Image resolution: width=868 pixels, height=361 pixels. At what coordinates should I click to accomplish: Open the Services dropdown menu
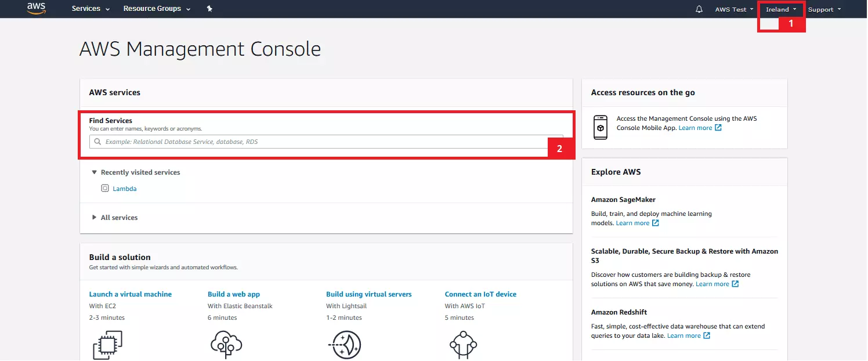(x=91, y=9)
